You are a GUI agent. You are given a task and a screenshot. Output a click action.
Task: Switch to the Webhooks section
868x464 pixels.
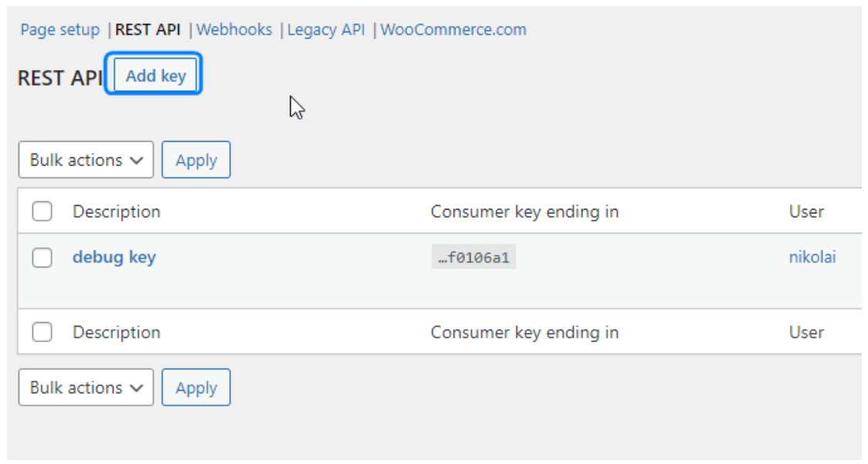pyautogui.click(x=234, y=30)
